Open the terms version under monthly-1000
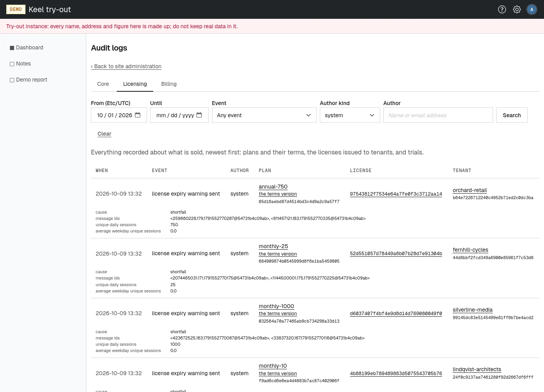Viewport: 544px width, 392px height. [x=278, y=314]
